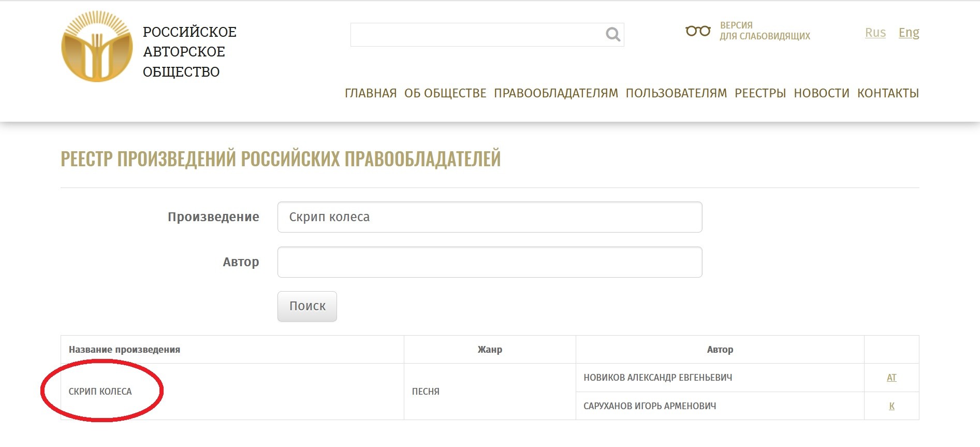Image resolution: width=980 pixels, height=447 pixels.
Task: Select САРУХАНОВ ИГОРЬ АРМЕНОВИЧ author cell
Action: (x=720, y=406)
